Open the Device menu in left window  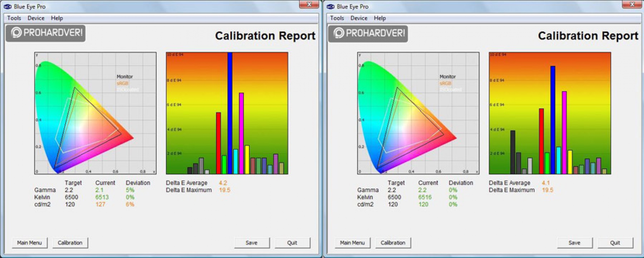point(36,18)
